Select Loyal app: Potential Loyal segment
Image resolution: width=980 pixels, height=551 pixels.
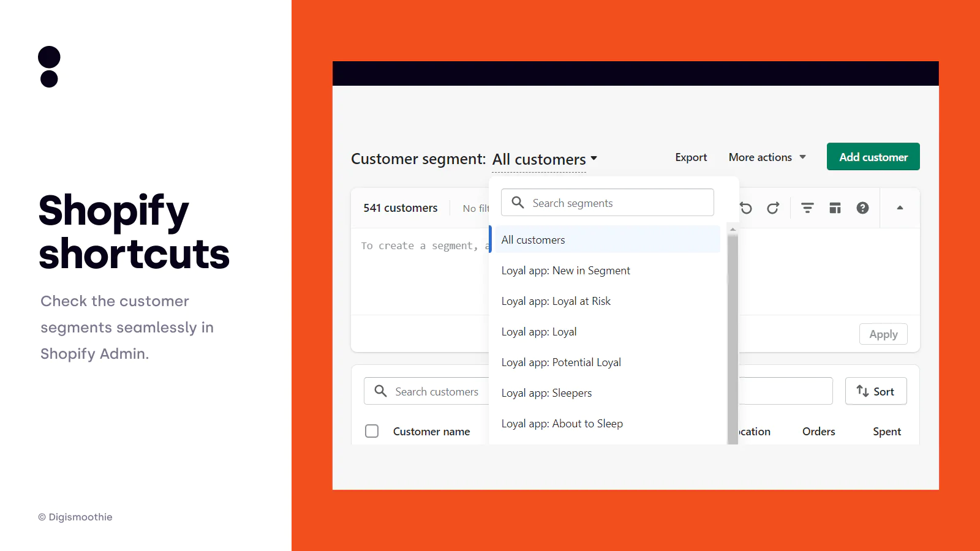point(605,362)
